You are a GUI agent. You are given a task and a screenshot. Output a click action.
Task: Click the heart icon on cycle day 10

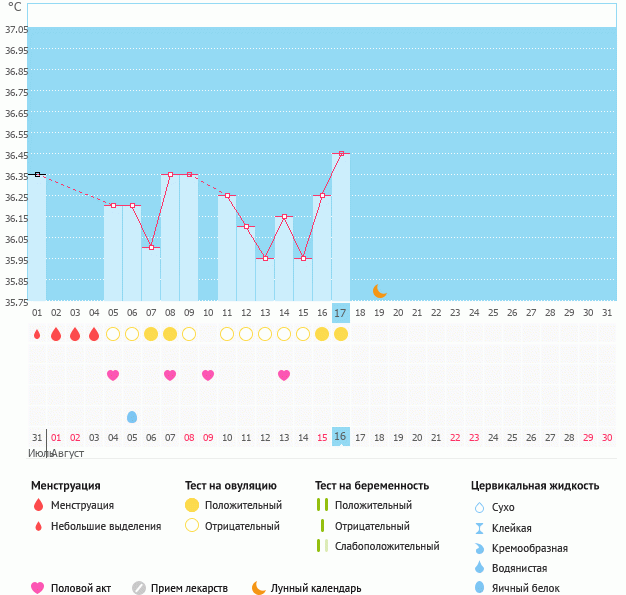[208, 375]
